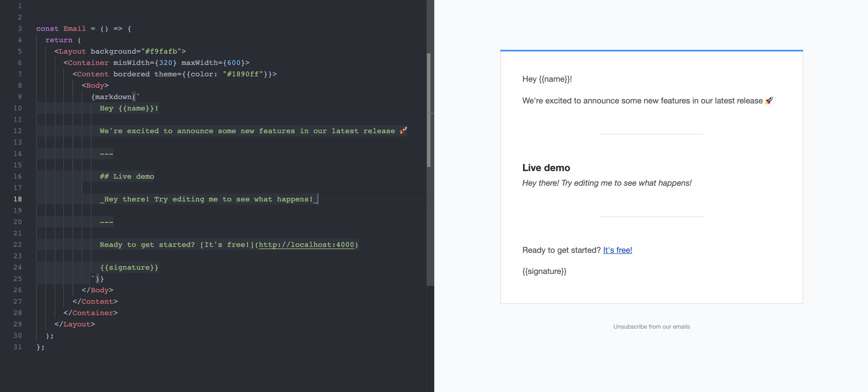Click "Unsubscribe from our emails" footer link
Viewport: 868px width, 392px height.
pos(651,326)
